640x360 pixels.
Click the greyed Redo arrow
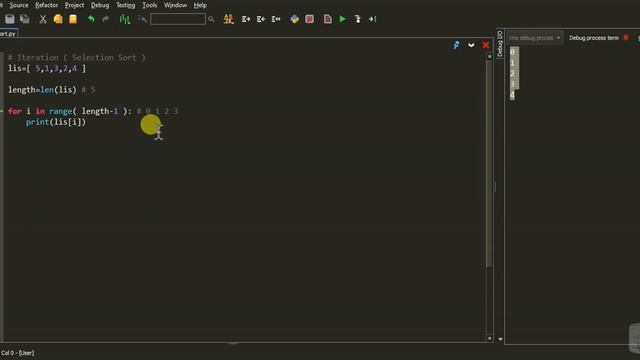106,19
